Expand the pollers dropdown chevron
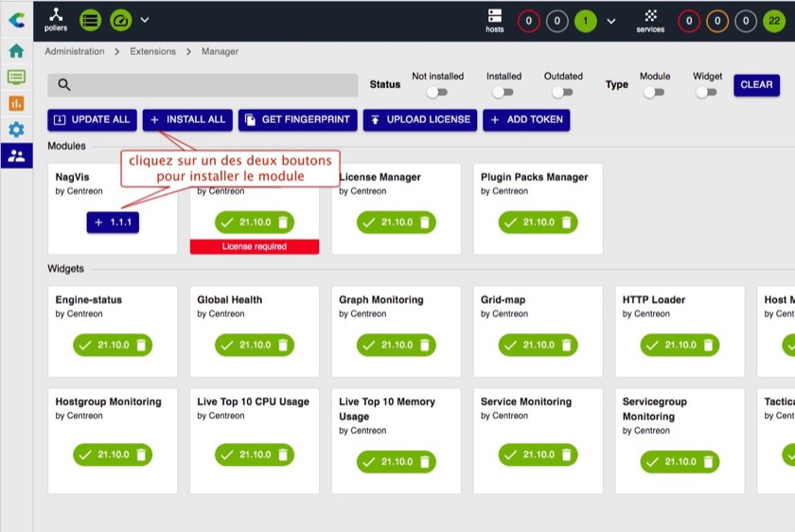 tap(145, 20)
